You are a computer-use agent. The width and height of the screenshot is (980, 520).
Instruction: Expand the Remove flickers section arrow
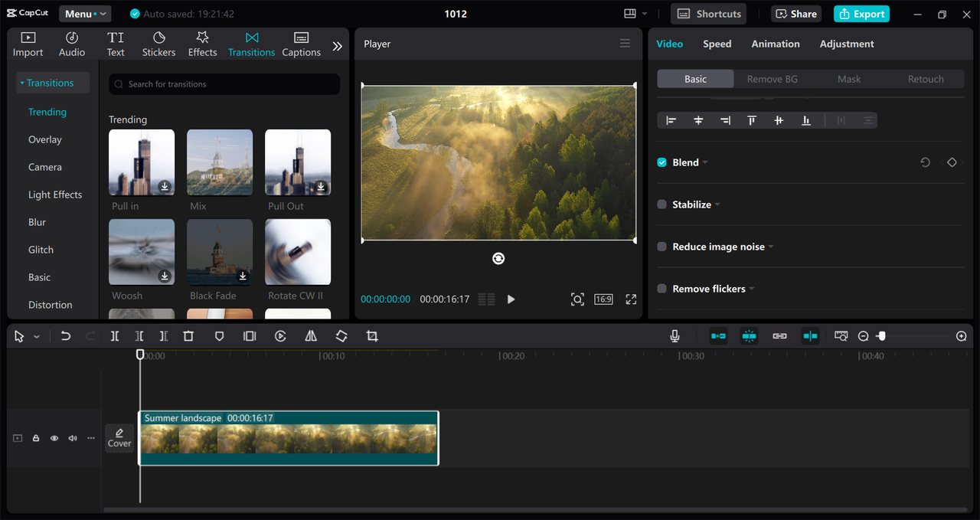(752, 289)
